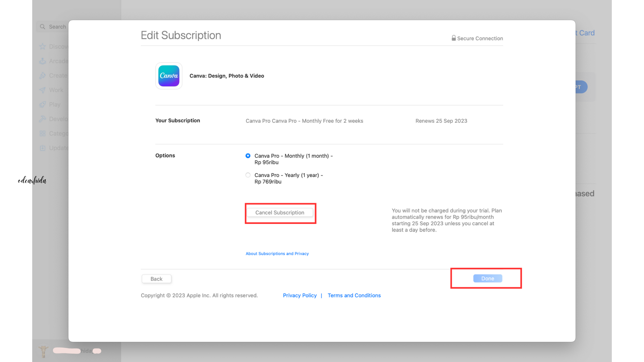Viewport: 644px width, 362px height.
Task: Click the Work paper-plane icon in sidebar
Action: click(x=43, y=90)
